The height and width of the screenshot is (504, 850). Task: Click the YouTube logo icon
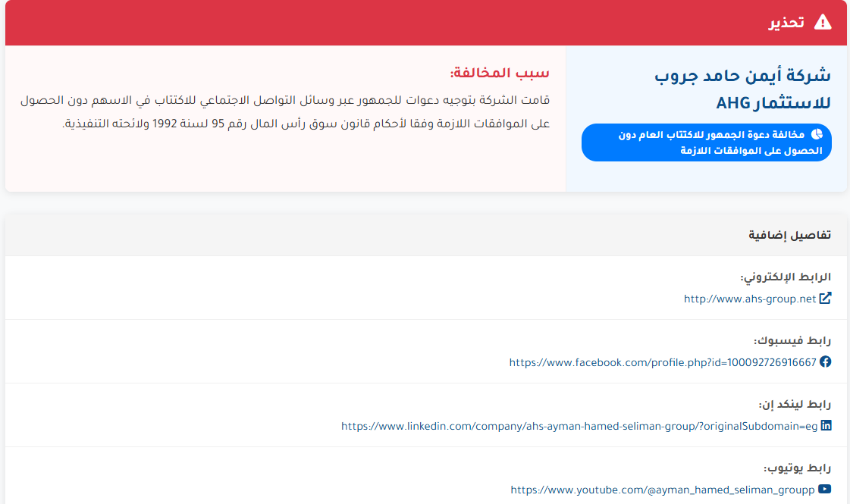click(824, 489)
